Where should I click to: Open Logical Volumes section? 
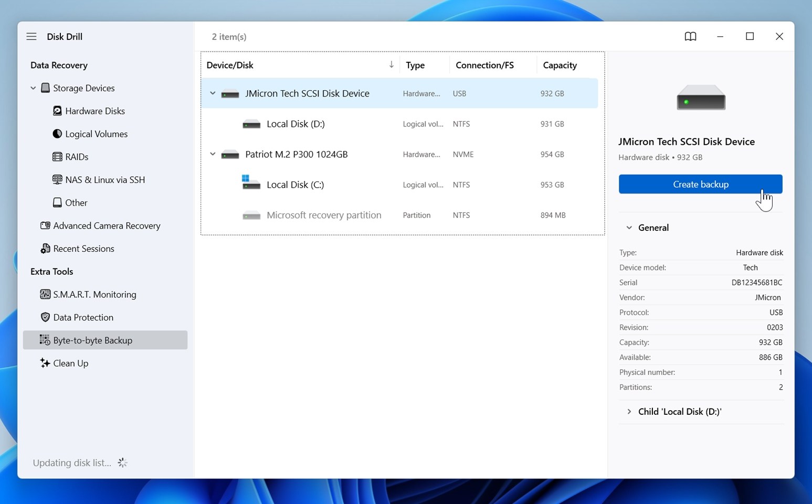point(96,134)
